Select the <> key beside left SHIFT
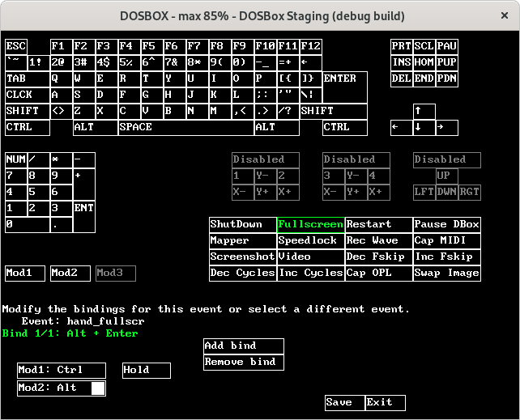This screenshot has height=420, width=520. click(x=62, y=112)
